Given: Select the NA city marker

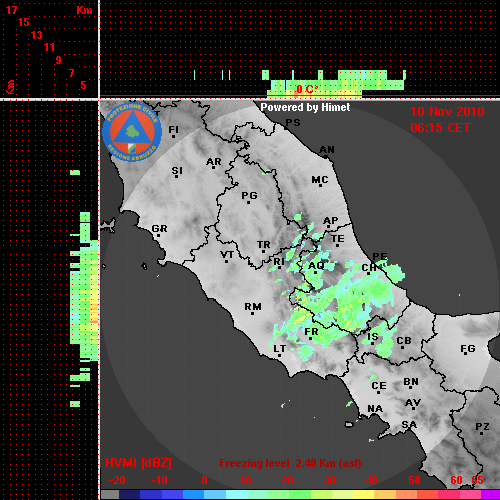Looking at the screenshot, I should [x=375, y=409].
